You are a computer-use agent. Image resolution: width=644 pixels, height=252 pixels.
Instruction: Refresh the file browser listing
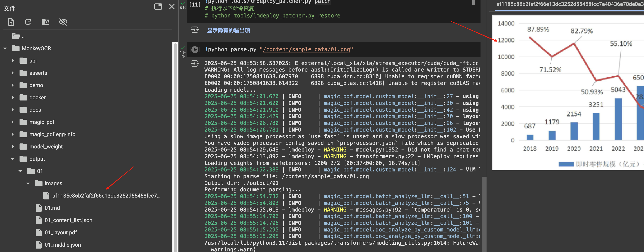[28, 22]
